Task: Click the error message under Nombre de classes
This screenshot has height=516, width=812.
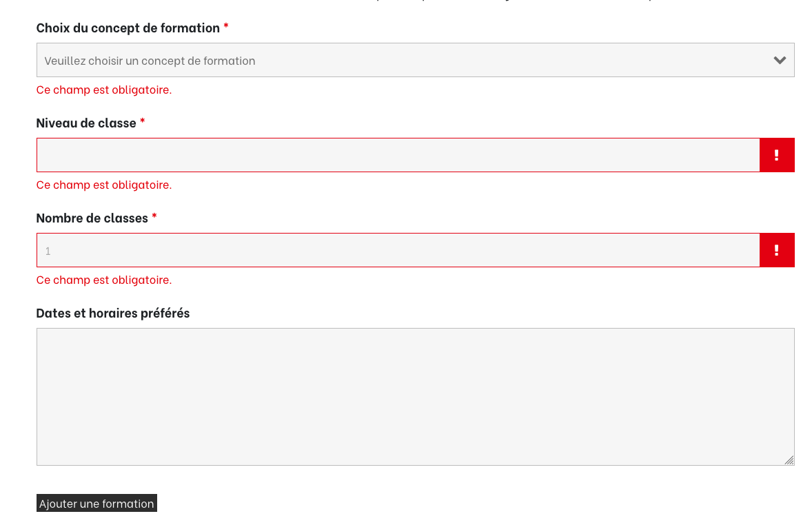Action: (x=103, y=280)
